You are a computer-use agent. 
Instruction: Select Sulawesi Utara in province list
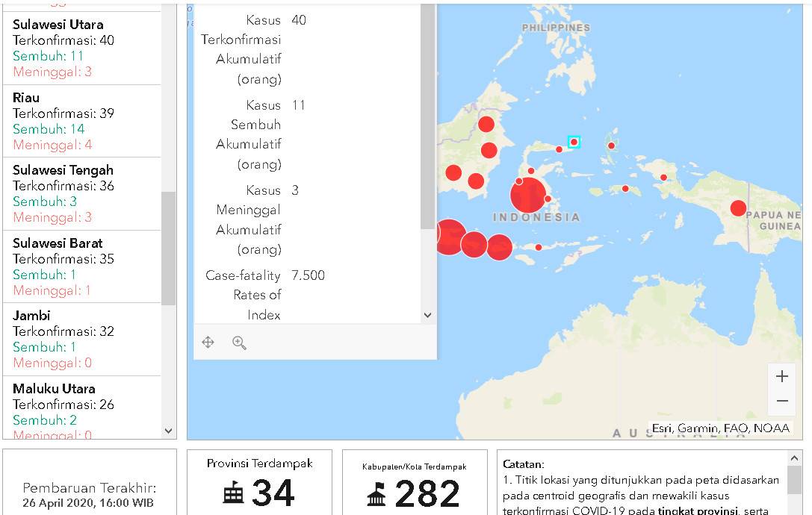[82, 48]
